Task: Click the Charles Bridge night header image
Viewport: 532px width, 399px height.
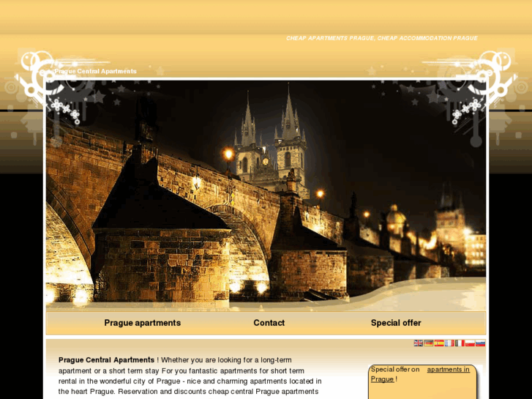Action: [x=266, y=195]
